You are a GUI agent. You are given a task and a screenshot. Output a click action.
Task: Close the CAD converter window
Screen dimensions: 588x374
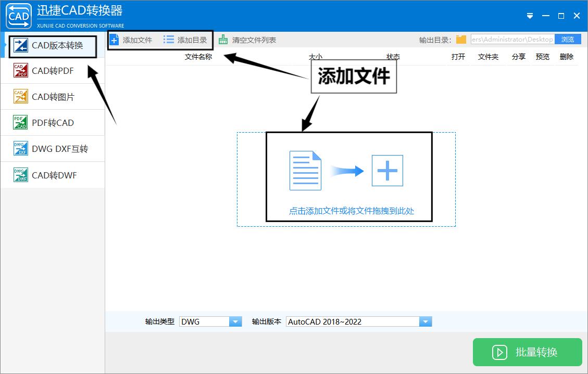tap(577, 16)
